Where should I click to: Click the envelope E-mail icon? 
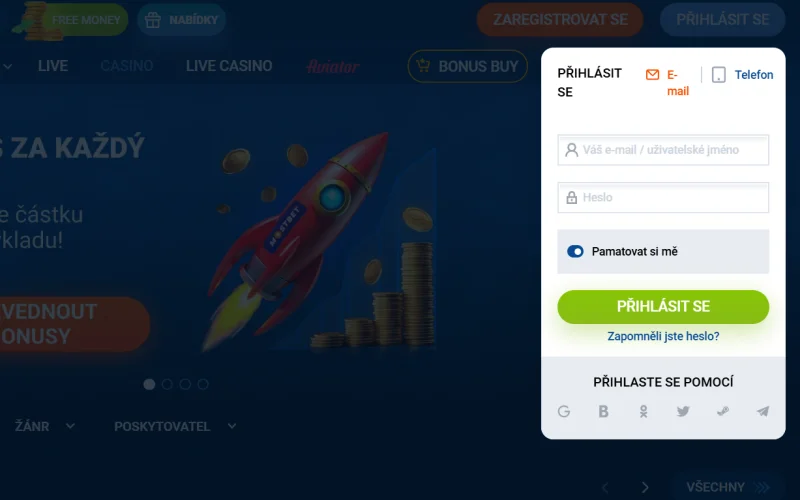click(652, 74)
